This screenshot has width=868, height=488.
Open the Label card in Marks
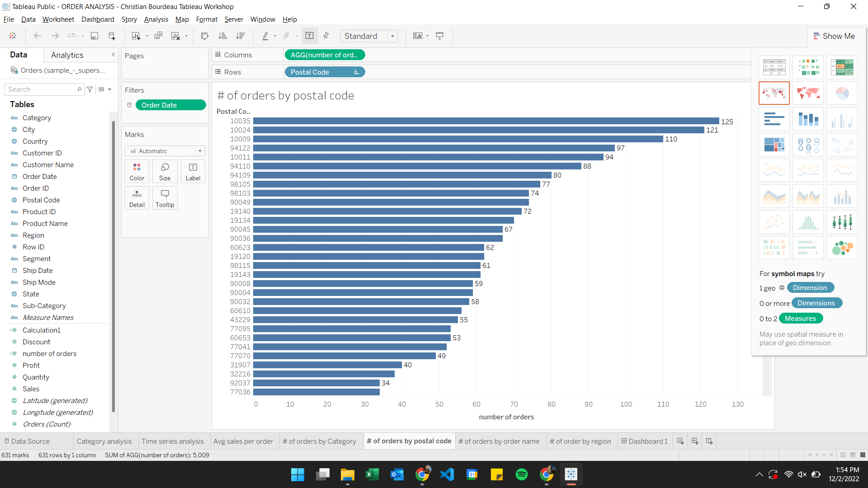tap(193, 171)
